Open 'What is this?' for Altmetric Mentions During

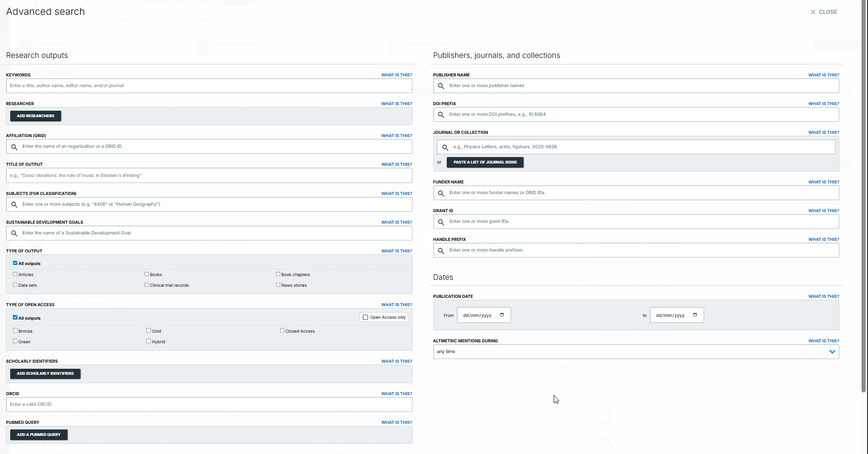[x=824, y=341]
